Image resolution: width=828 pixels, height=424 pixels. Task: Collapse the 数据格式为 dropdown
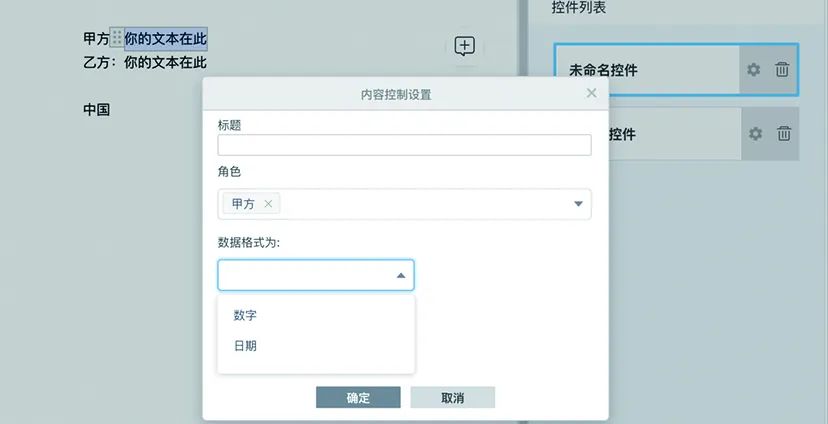pyautogui.click(x=401, y=275)
